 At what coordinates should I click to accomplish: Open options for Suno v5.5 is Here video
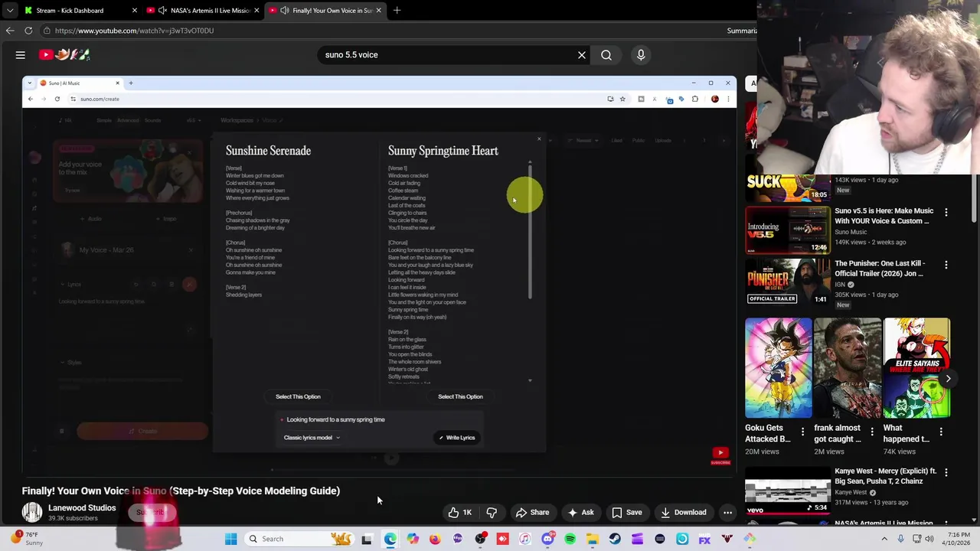(946, 212)
